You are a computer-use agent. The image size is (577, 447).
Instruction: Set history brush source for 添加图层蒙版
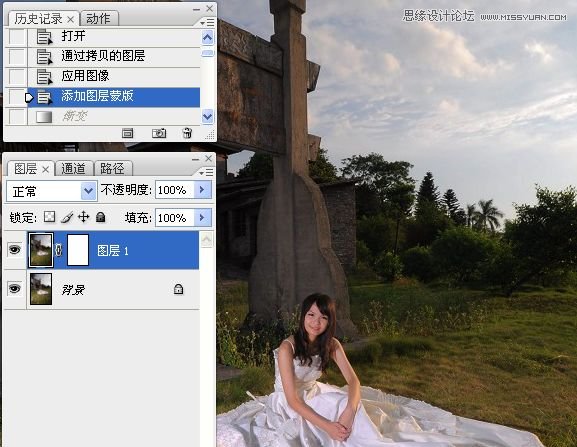click(x=17, y=97)
